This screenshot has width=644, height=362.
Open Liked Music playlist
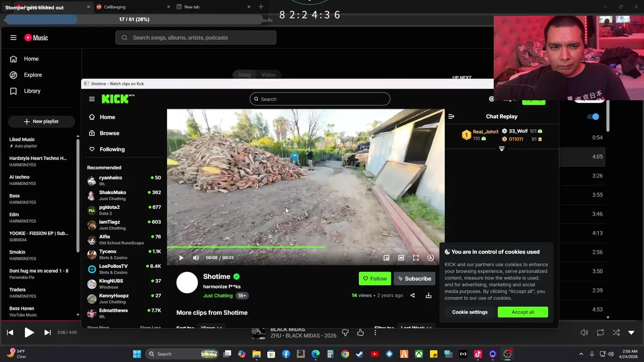(x=40, y=142)
